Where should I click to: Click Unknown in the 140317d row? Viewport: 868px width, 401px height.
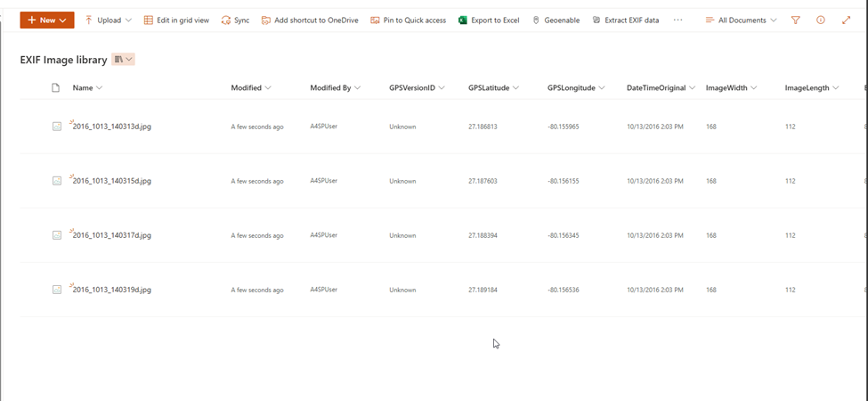tap(402, 235)
